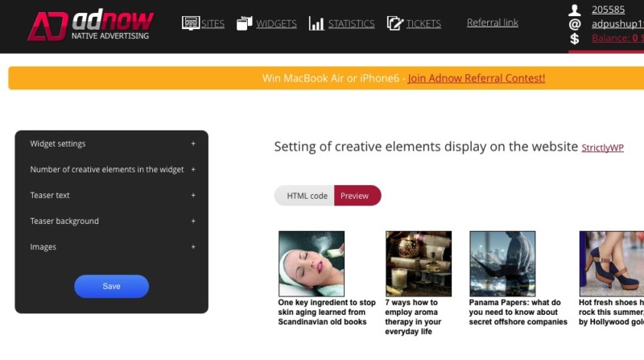Open the SITES menu item
The image size is (644, 360).
point(213,24)
